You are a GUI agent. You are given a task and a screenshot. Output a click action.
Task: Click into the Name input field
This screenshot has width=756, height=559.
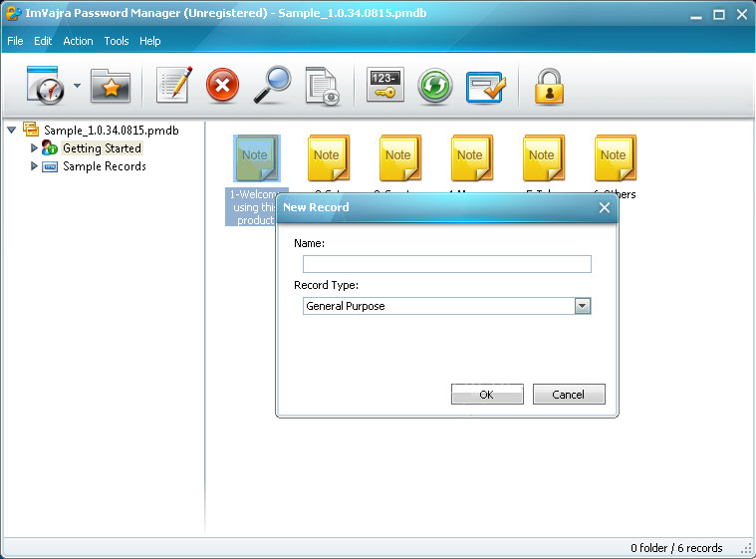[x=447, y=264]
